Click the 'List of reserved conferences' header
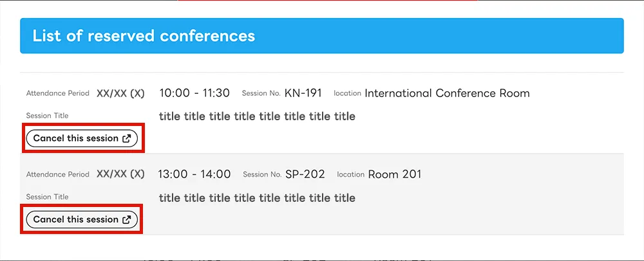The image size is (644, 261). 144,35
